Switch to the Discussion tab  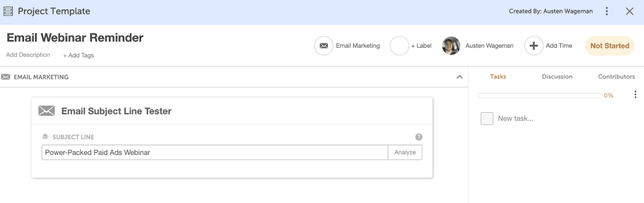pos(557,77)
